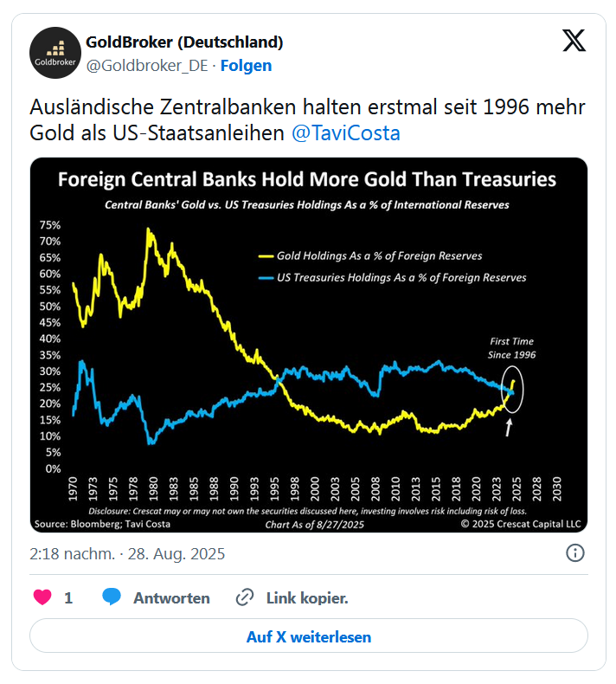Like the tweet with the heart icon
This screenshot has height=684, width=616.
(42, 597)
